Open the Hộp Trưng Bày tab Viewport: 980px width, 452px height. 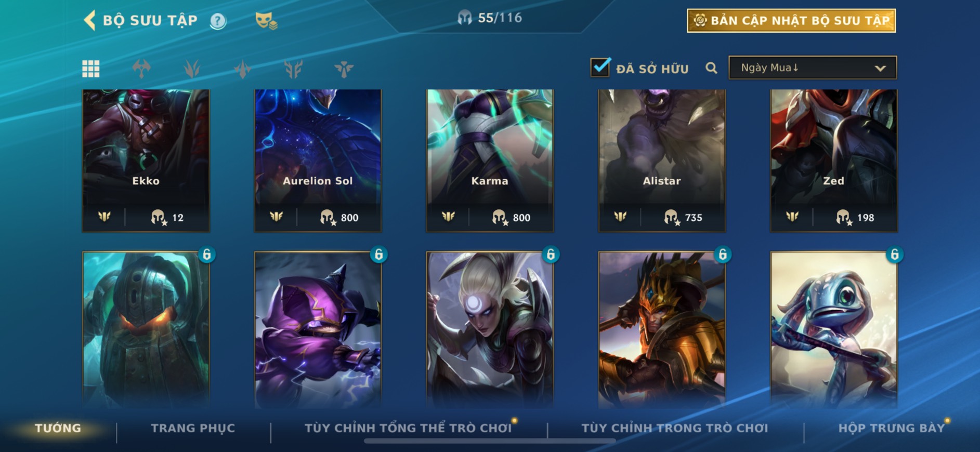click(891, 428)
